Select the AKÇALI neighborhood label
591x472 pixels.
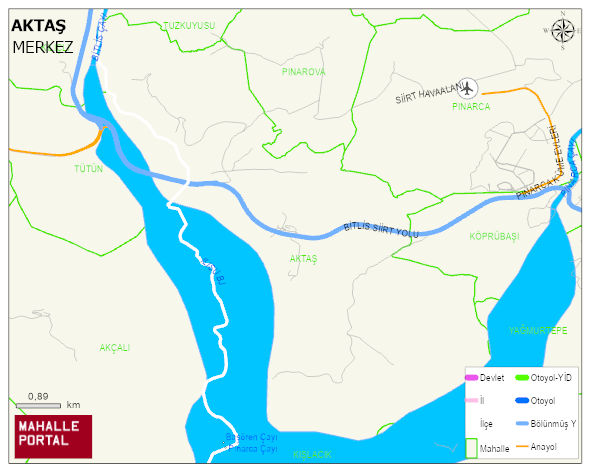[x=115, y=348]
